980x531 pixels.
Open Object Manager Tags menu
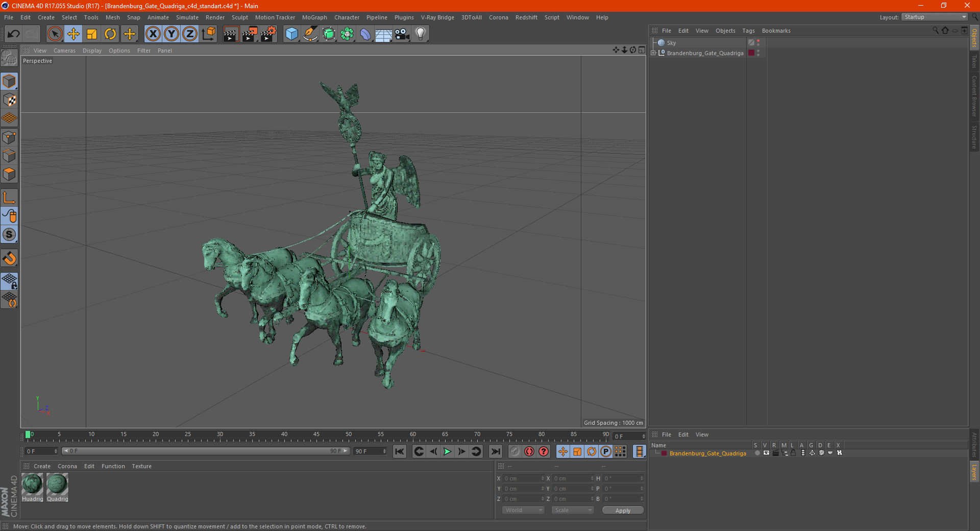click(x=748, y=31)
